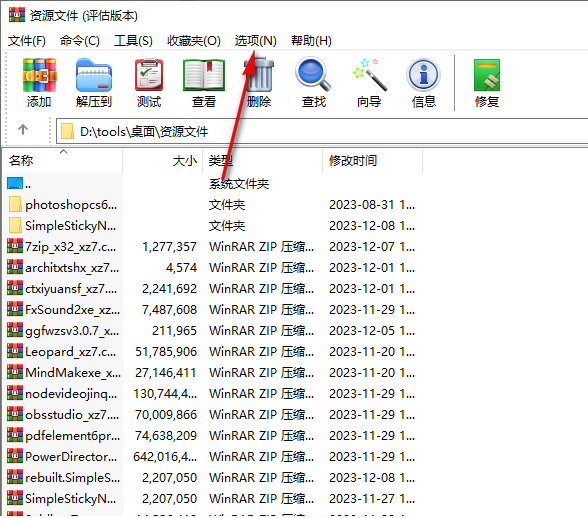This screenshot has width=588, height=518.
Task: Click the PowerDirector archive icon
Action: (15, 456)
